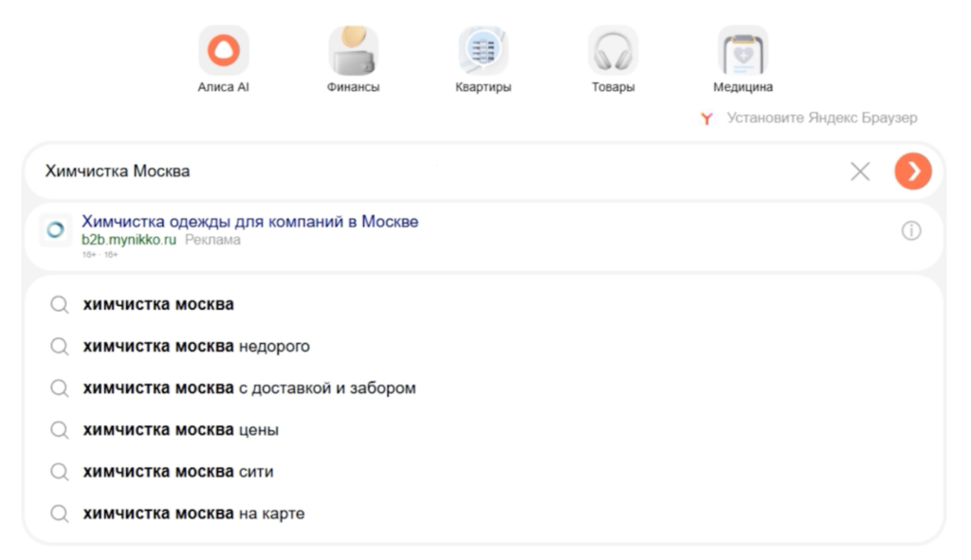Select suggestion химчистка москва
Screen dimensions: 971x560
click(158, 305)
